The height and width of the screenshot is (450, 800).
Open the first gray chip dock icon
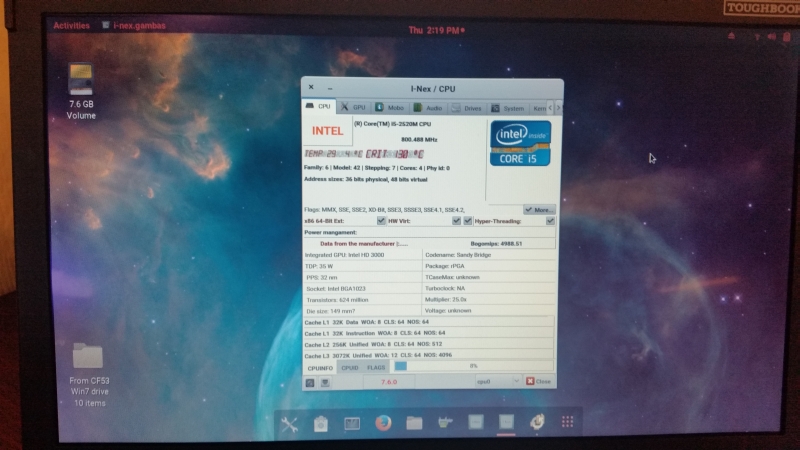tap(476, 422)
